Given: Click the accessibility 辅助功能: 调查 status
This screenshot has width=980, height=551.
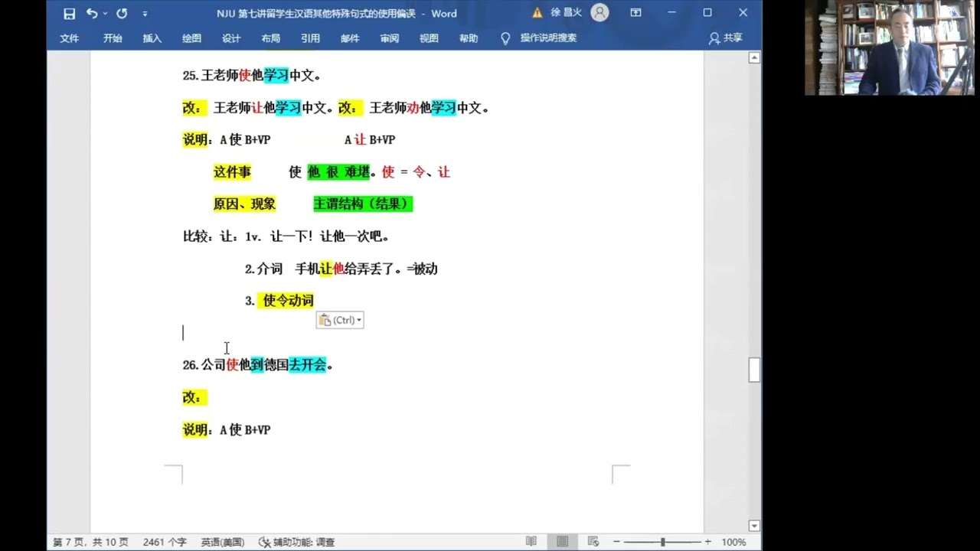Looking at the screenshot, I should point(297,542).
